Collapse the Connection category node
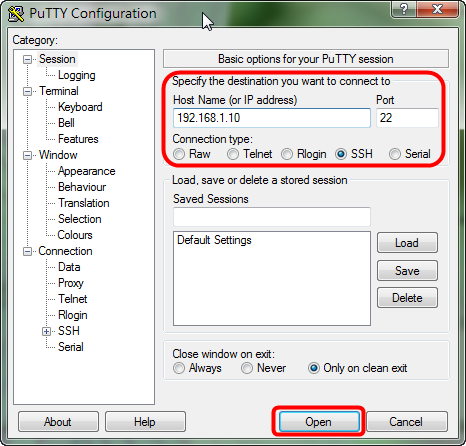Viewport: 466px width, 446px height. click(x=27, y=251)
